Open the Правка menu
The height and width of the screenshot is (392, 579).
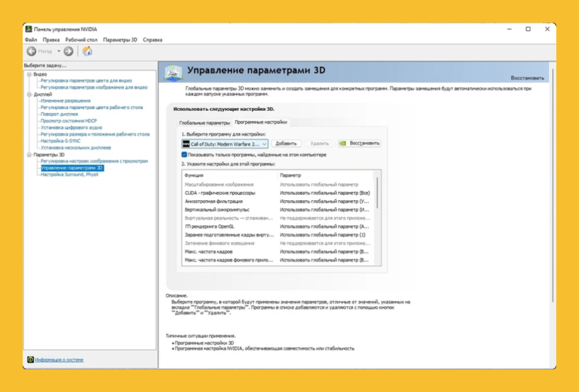pos(51,40)
